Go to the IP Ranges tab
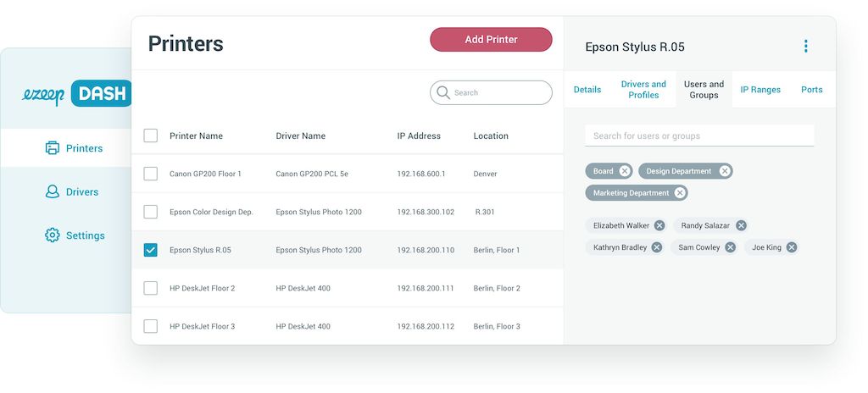 760,90
